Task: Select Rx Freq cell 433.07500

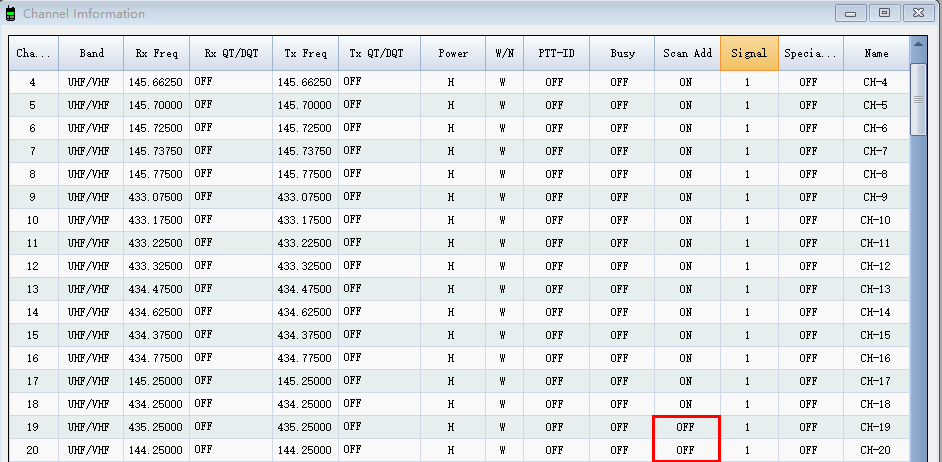Action: click(156, 197)
